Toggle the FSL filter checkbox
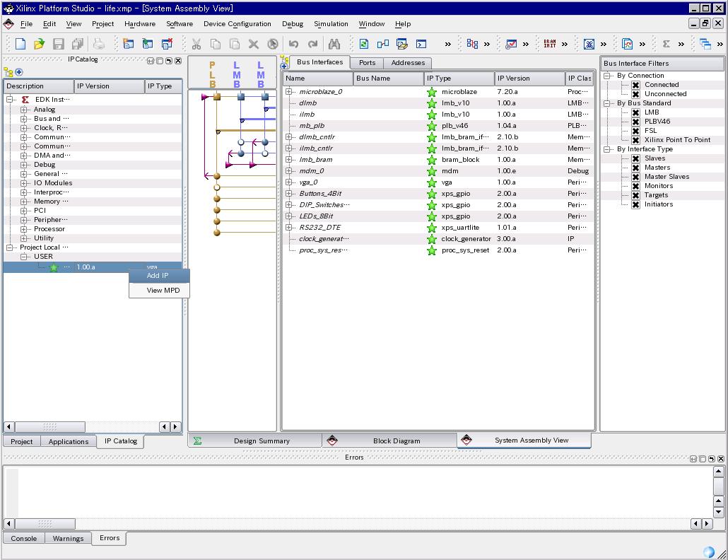Screen dimensions: 728x560 pyautogui.click(x=635, y=131)
